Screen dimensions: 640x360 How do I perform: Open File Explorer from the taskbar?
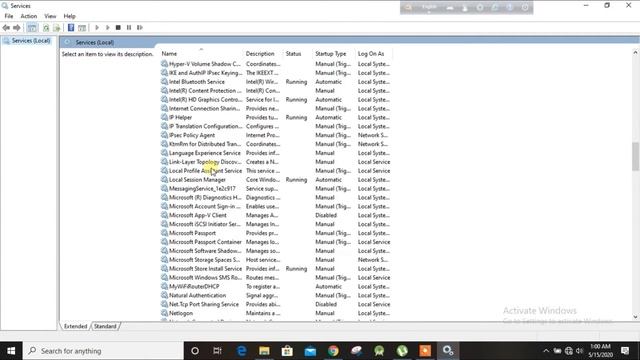point(264,351)
